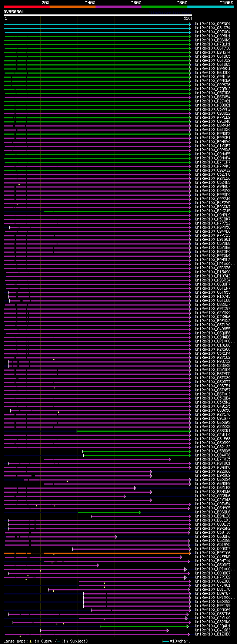Click label UniRef100_B9R9X1

[x=213, y=69]
